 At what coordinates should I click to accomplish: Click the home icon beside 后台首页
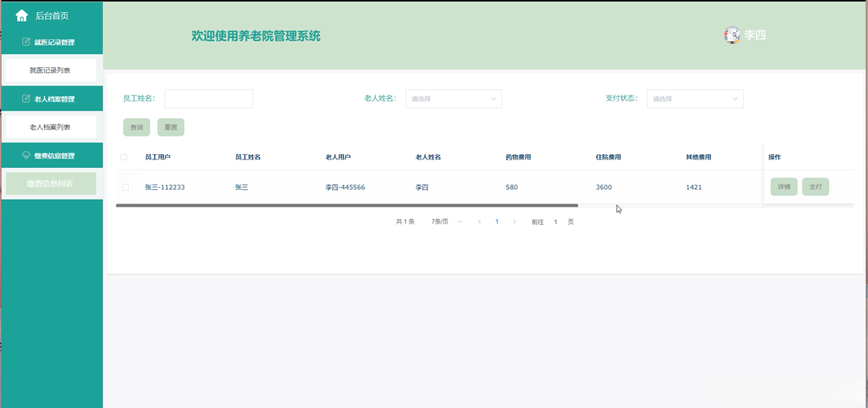[21, 15]
